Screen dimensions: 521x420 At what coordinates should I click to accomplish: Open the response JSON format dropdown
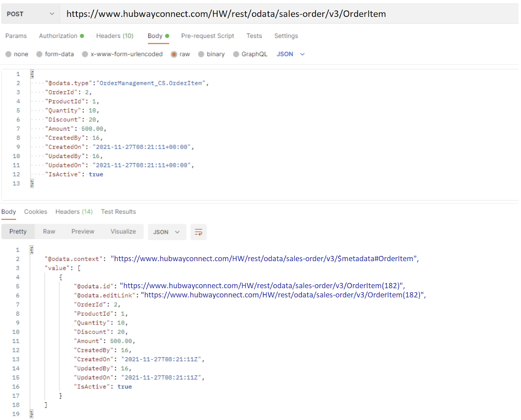166,232
